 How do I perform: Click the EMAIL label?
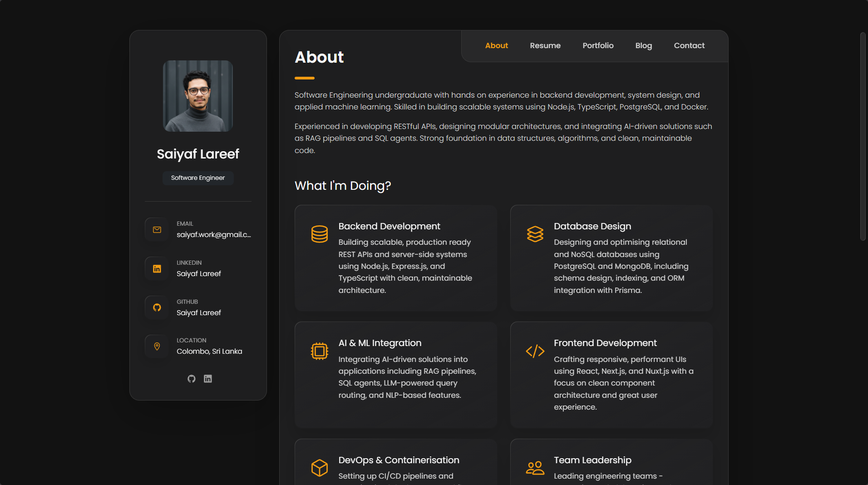pos(185,224)
